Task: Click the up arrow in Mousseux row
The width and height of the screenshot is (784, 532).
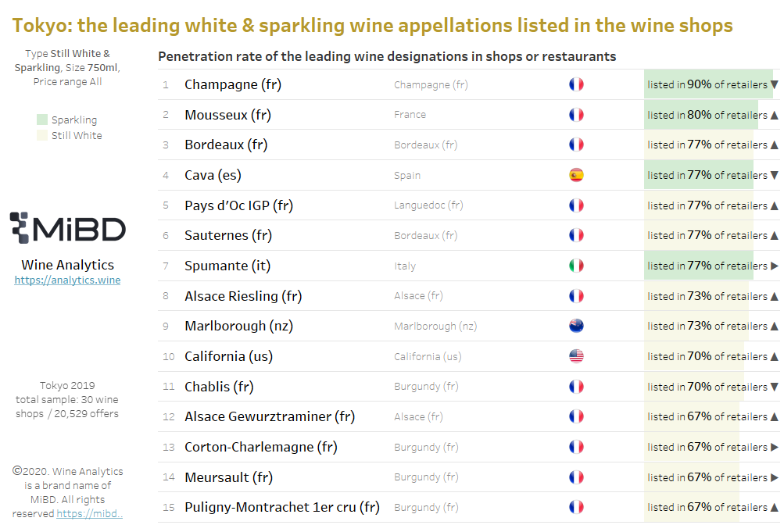Action: pos(774,115)
